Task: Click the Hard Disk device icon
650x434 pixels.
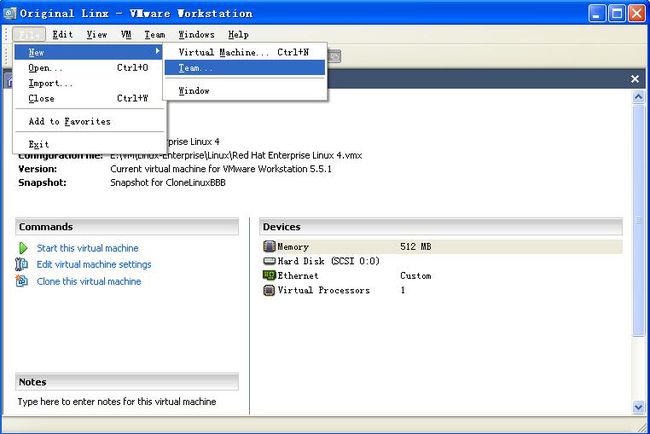Action: tap(269, 261)
